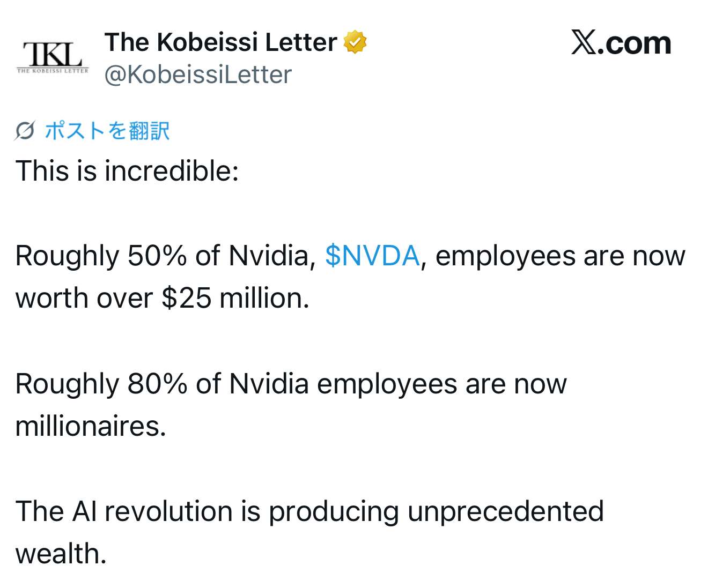Click the "employees are now" text after $NVDA
Image resolution: width=708 pixels, height=588 pixels.
tap(560, 256)
